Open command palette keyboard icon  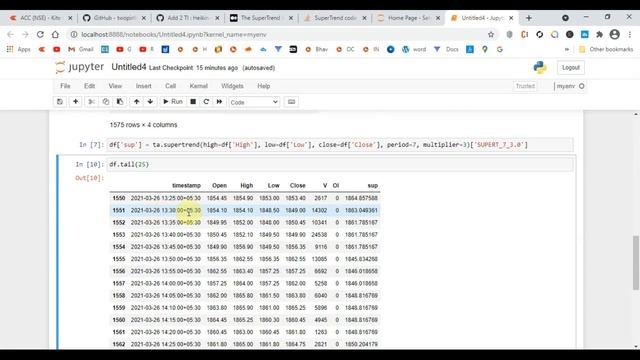point(291,102)
